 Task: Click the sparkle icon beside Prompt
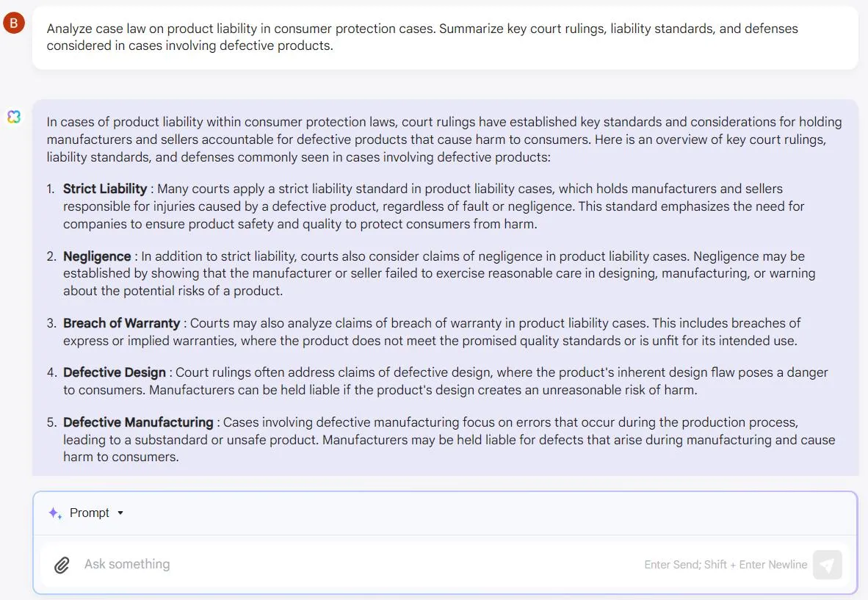[55, 513]
